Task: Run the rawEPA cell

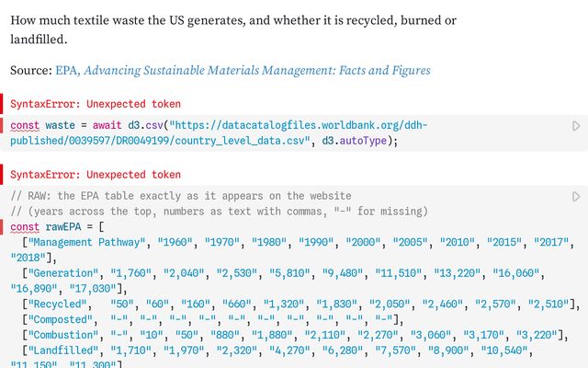Action: pyautogui.click(x=576, y=196)
